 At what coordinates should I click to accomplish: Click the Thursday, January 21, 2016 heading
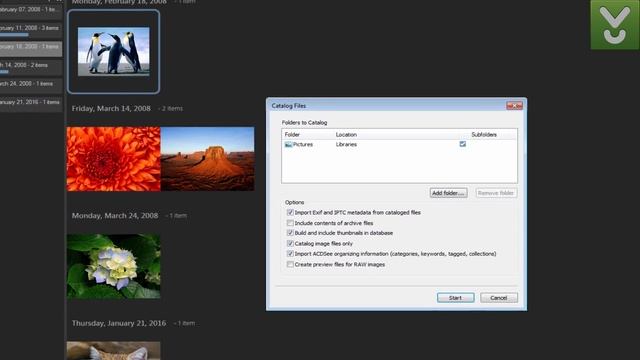point(119,323)
